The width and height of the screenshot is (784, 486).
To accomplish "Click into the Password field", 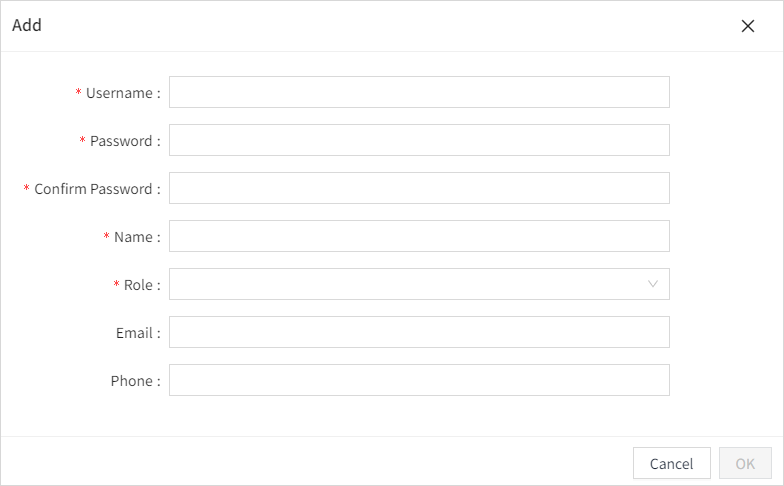I will tap(419, 140).
